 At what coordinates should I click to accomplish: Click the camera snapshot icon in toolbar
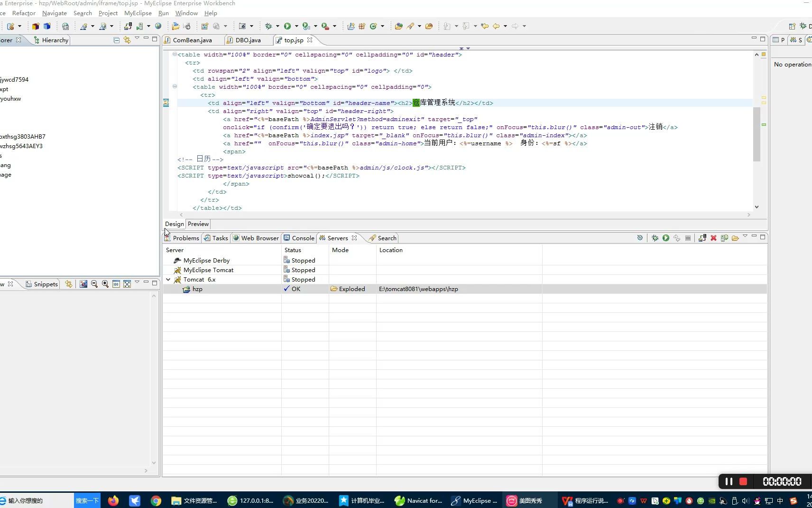pyautogui.click(x=242, y=26)
